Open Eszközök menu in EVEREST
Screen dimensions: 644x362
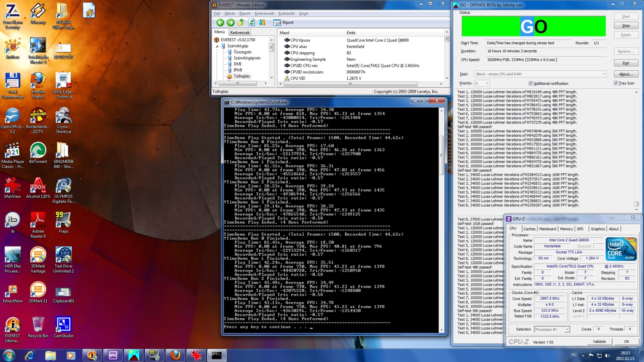pyautogui.click(x=286, y=13)
